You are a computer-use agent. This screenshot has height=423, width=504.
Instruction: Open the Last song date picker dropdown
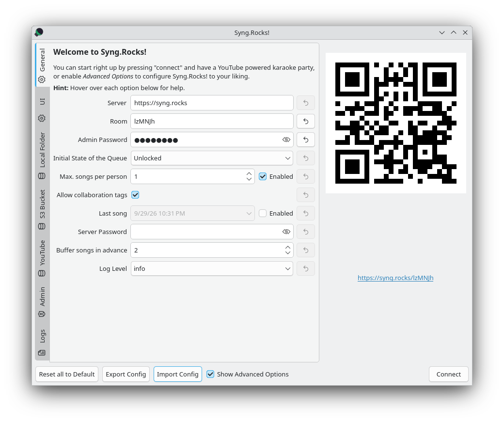tap(249, 213)
